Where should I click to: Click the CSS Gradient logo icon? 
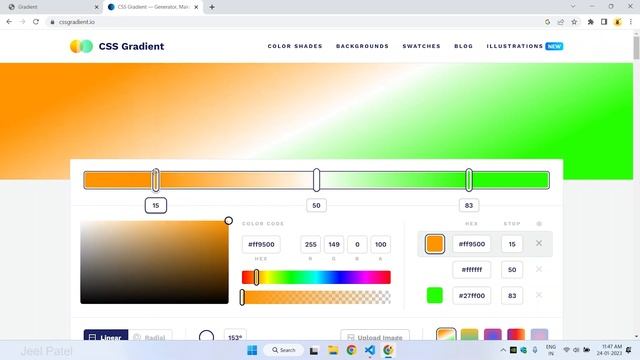[81, 46]
